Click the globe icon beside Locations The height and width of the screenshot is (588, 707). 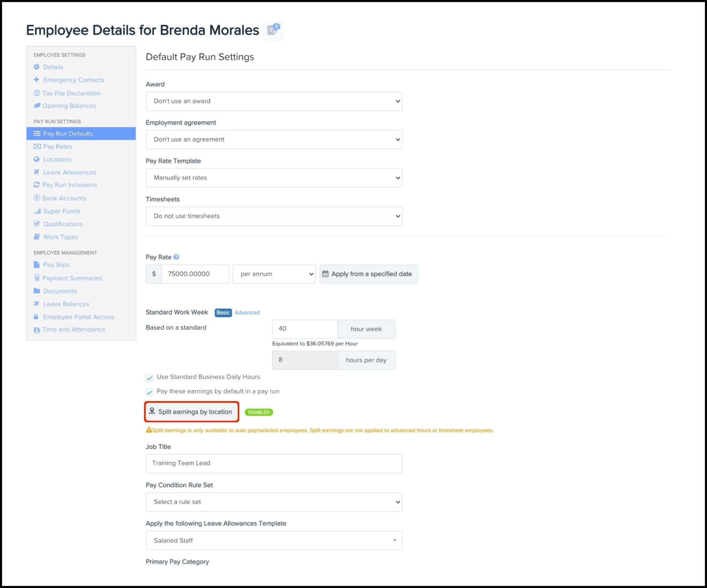[37, 159]
